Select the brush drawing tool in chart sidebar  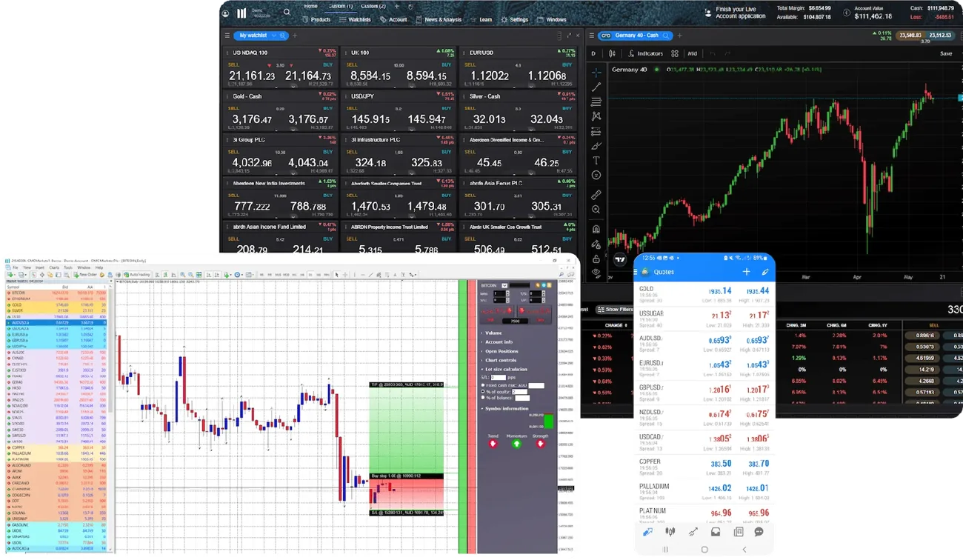pos(596,146)
